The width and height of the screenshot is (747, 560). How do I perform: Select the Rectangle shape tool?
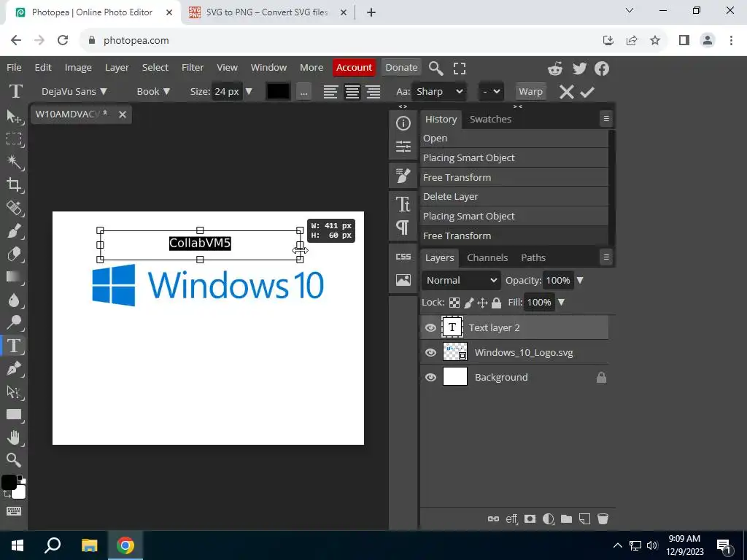14,414
